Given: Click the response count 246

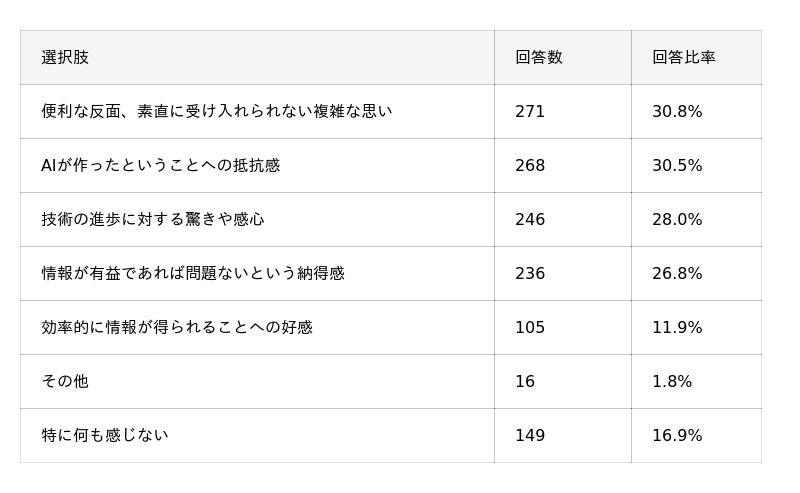Looking at the screenshot, I should click(x=530, y=219).
